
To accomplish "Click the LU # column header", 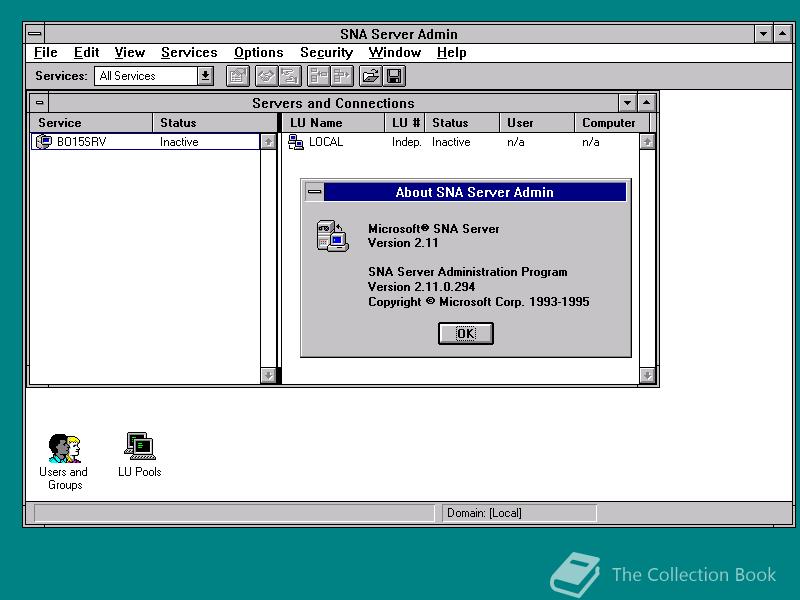I will (x=405, y=122).
